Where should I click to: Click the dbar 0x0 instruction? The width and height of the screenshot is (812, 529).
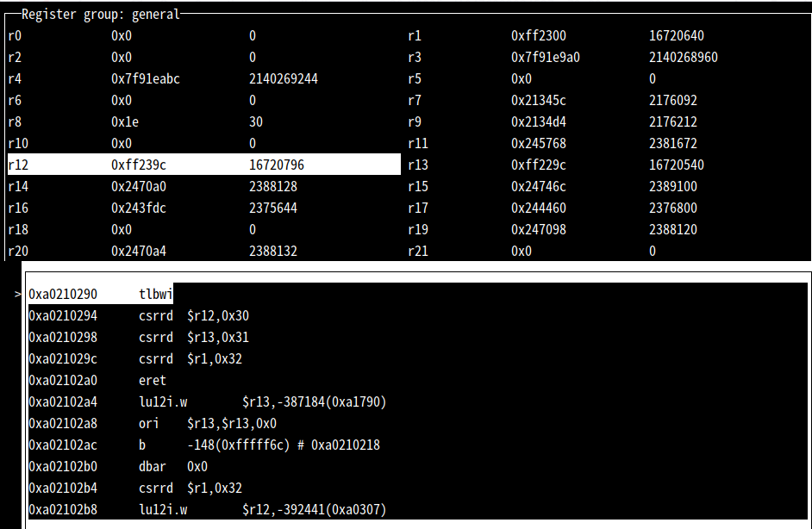(173, 466)
